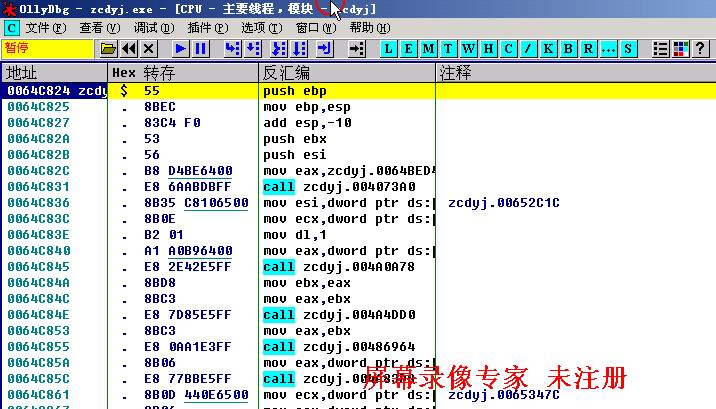The width and height of the screenshot is (716, 409).
Task: Open help with question mark icon
Action: coord(700,48)
